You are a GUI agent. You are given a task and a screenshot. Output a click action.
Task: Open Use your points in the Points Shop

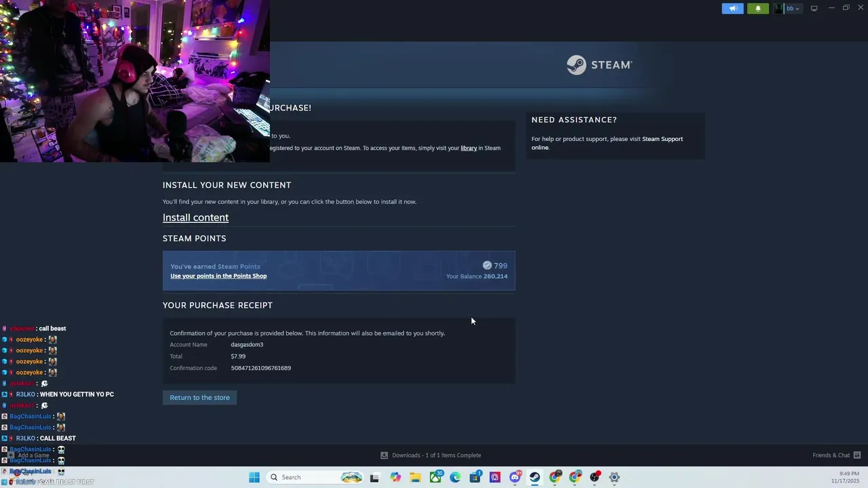pos(218,276)
